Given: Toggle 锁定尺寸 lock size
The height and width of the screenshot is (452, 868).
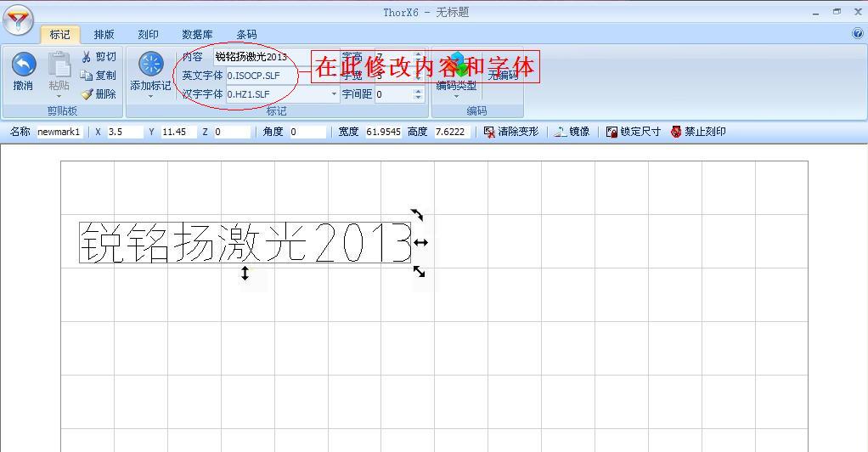Looking at the screenshot, I should (x=612, y=132).
